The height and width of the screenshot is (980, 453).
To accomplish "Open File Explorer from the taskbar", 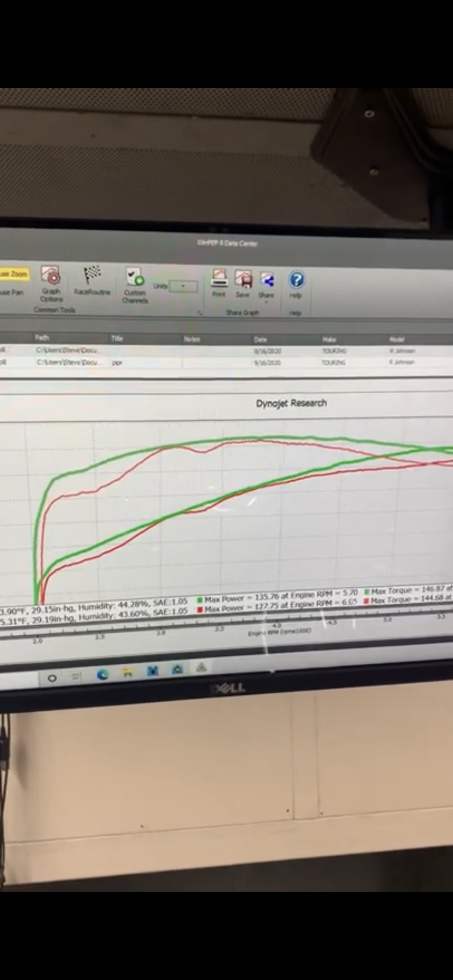I will tap(127, 674).
